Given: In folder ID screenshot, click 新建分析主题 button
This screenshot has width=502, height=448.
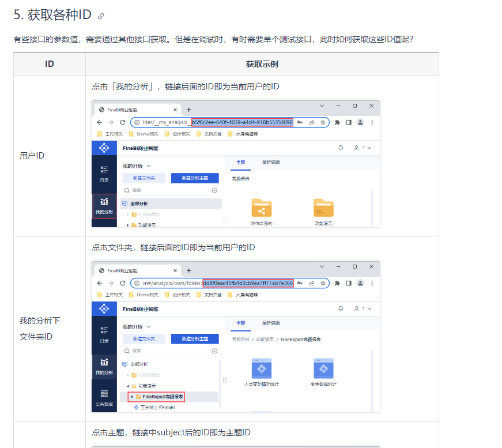Looking at the screenshot, I should (x=195, y=339).
